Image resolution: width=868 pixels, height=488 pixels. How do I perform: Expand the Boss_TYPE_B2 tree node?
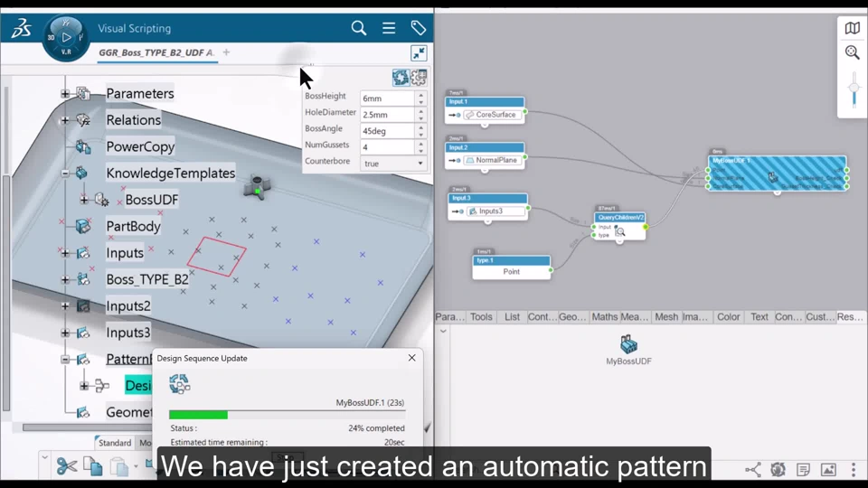[65, 279]
